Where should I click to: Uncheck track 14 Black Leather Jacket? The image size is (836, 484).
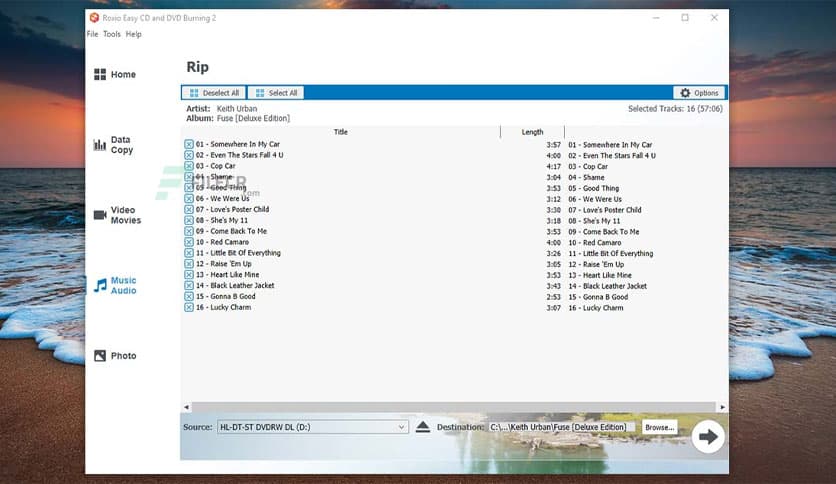click(189, 286)
